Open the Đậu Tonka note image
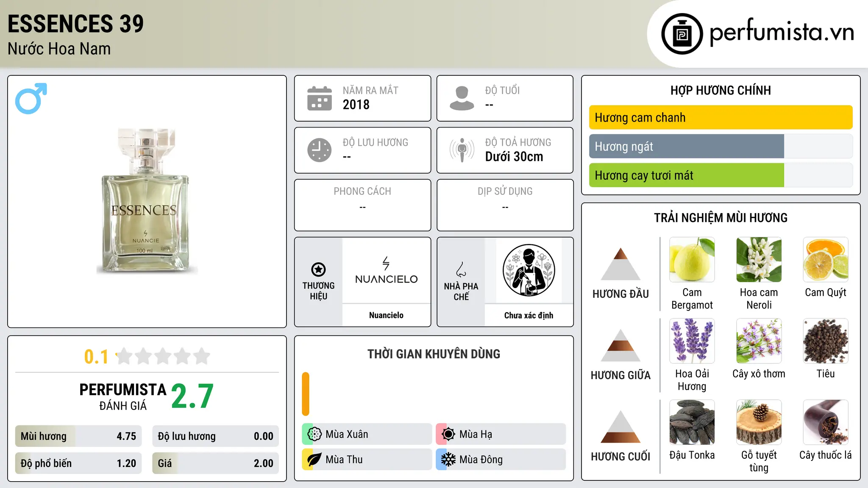Image resolution: width=868 pixels, height=488 pixels. (692, 422)
